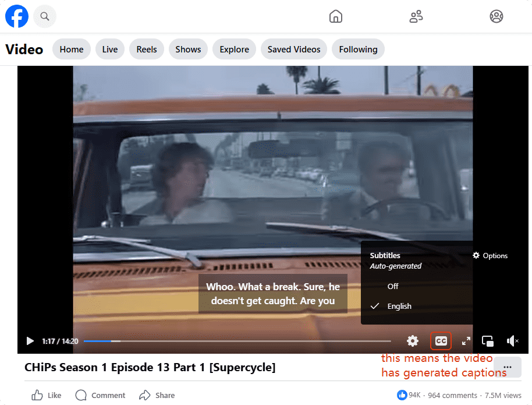Click the Facebook logo icon
The height and width of the screenshot is (405, 532).
[x=17, y=16]
